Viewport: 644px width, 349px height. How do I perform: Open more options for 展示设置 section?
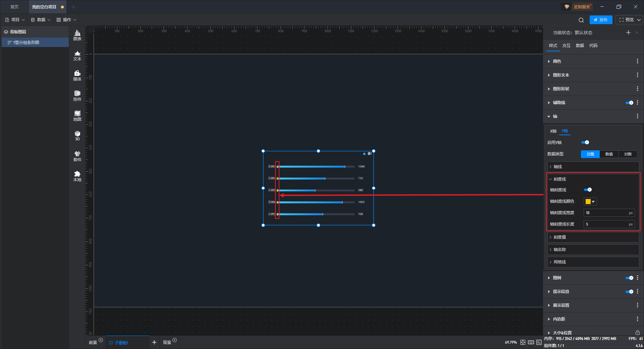tap(637, 305)
